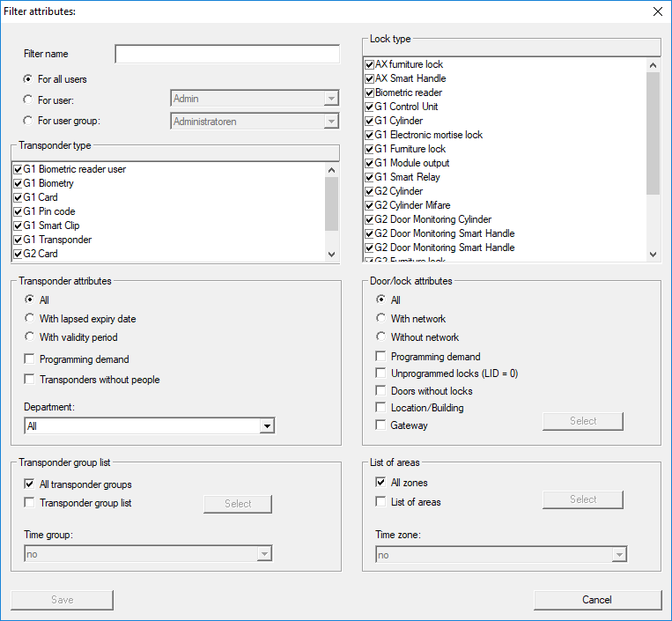Select the 'For user' radio button

[29, 100]
